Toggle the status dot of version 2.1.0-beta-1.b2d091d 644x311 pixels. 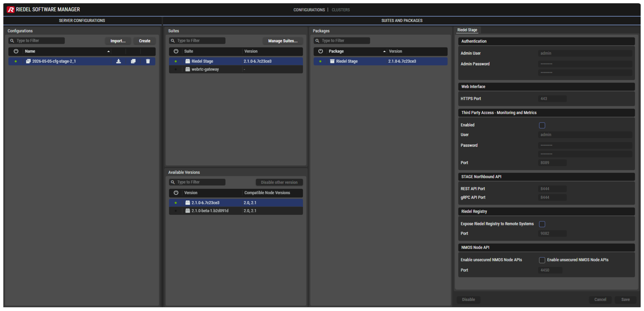point(176,211)
